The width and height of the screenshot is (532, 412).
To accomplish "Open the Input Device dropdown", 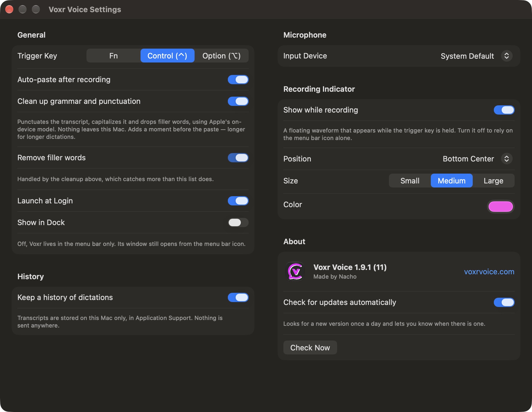I will 476,56.
